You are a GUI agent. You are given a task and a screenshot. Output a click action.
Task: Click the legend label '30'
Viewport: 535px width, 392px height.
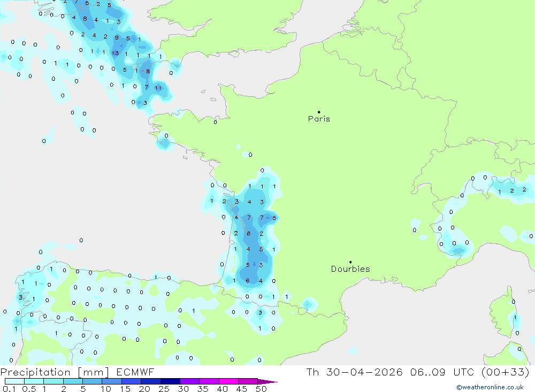pyautogui.click(x=183, y=389)
